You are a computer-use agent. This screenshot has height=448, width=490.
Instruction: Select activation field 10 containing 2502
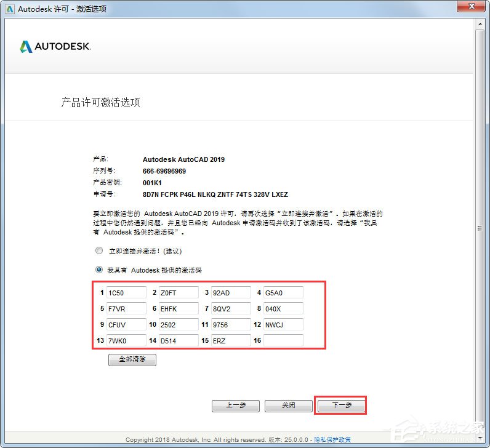(179, 324)
